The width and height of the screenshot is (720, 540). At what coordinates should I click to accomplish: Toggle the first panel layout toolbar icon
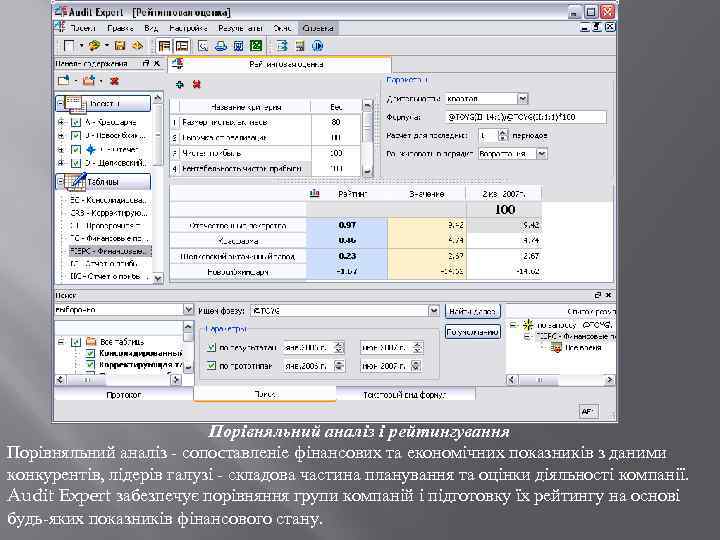tap(164, 46)
